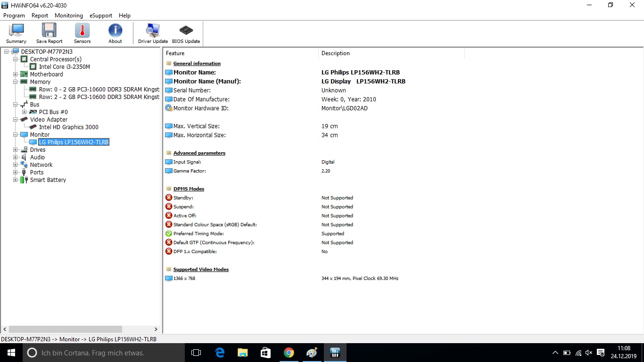Launch Driver Update from toolbar
Image resolution: width=644 pixels, height=362 pixels.
[x=153, y=33]
